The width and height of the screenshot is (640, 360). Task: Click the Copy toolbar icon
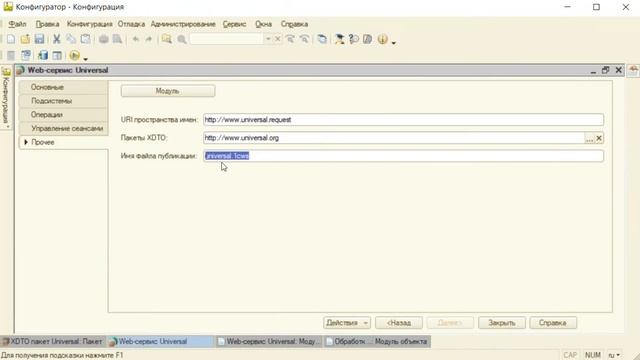(x=71, y=39)
